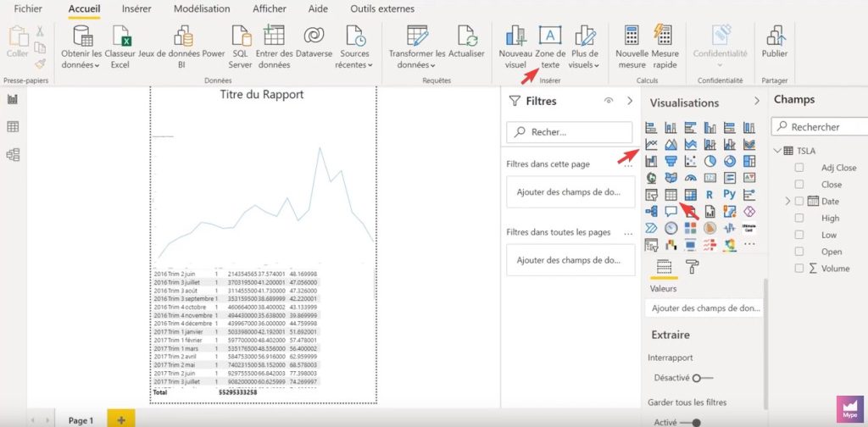868x427 pixels.
Task: Add the decomposition tree visual
Action: [x=652, y=211]
